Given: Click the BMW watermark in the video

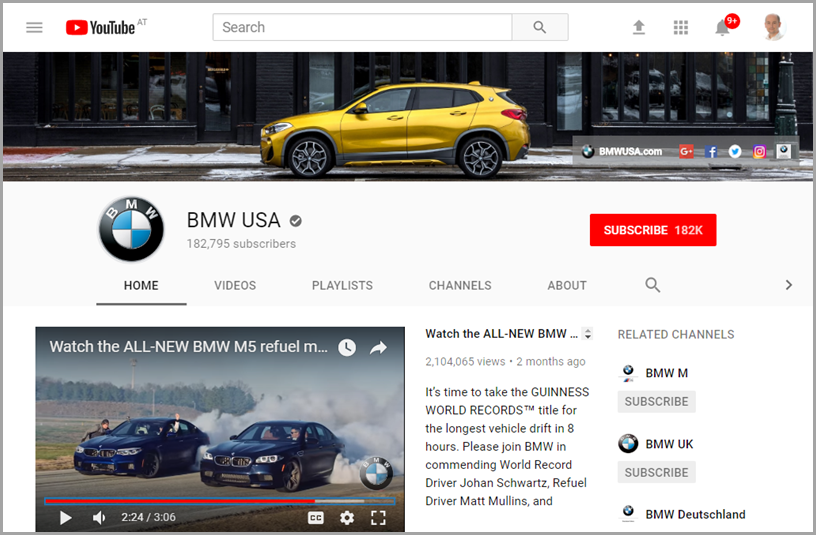Looking at the screenshot, I should click(x=377, y=473).
